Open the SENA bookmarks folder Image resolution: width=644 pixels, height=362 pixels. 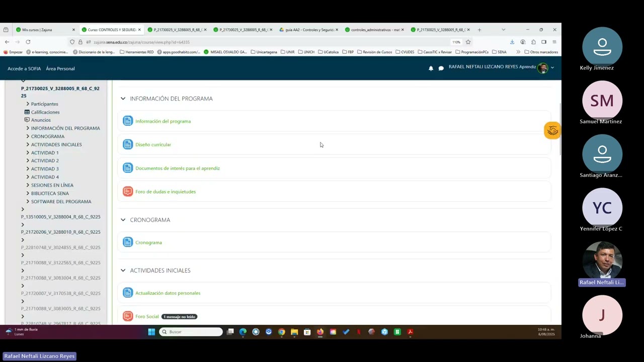[x=499, y=52]
